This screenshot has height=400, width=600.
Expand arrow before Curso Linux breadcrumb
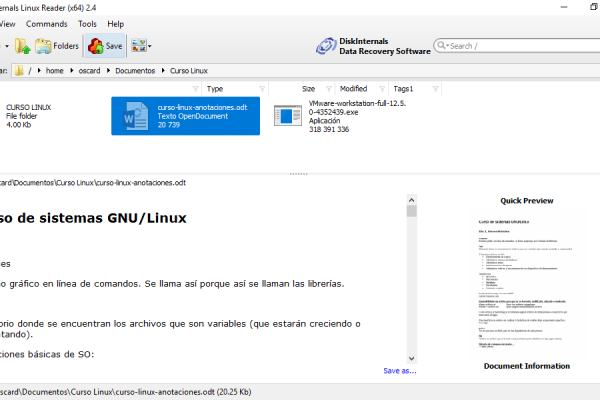click(x=163, y=71)
